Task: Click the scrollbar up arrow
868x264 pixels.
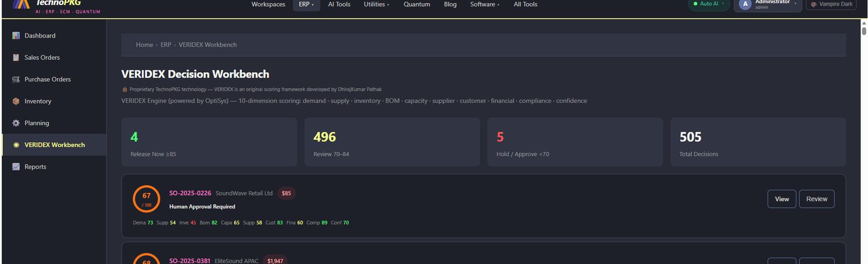Action: pyautogui.click(x=864, y=23)
